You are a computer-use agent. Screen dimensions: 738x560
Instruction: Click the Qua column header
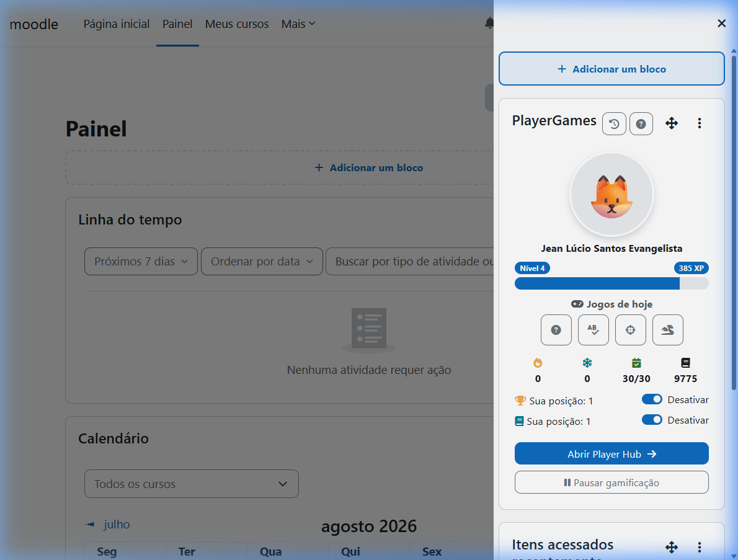coord(270,551)
